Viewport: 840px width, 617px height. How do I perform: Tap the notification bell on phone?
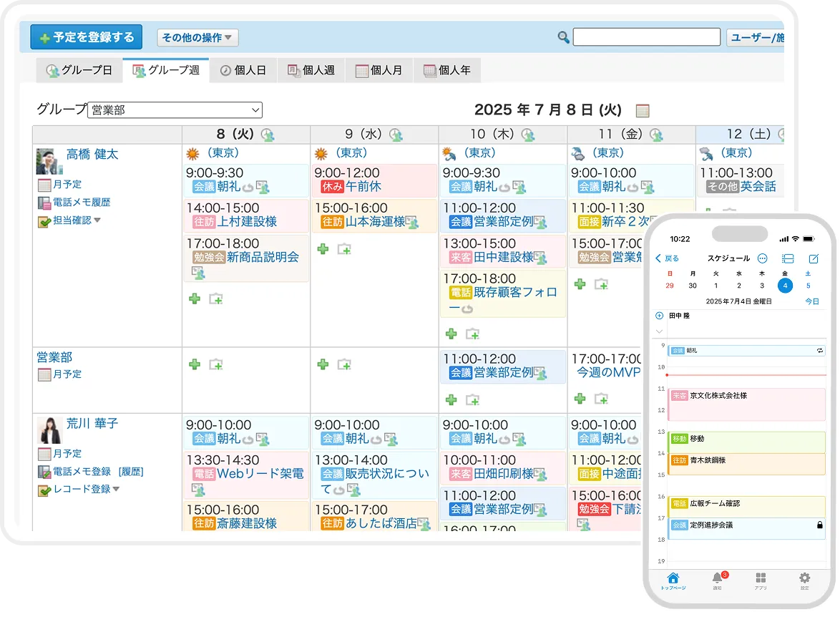[717, 578]
